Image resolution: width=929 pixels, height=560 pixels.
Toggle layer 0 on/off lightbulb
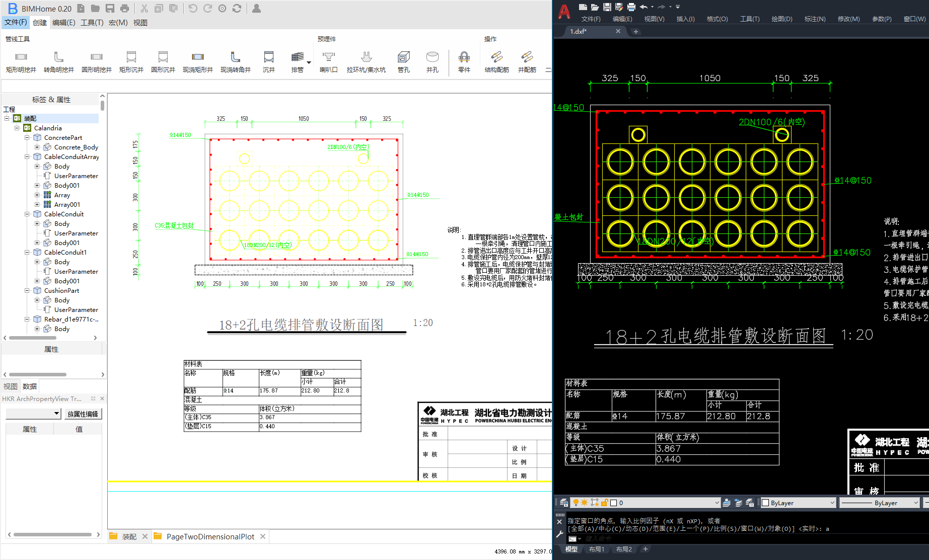576,503
